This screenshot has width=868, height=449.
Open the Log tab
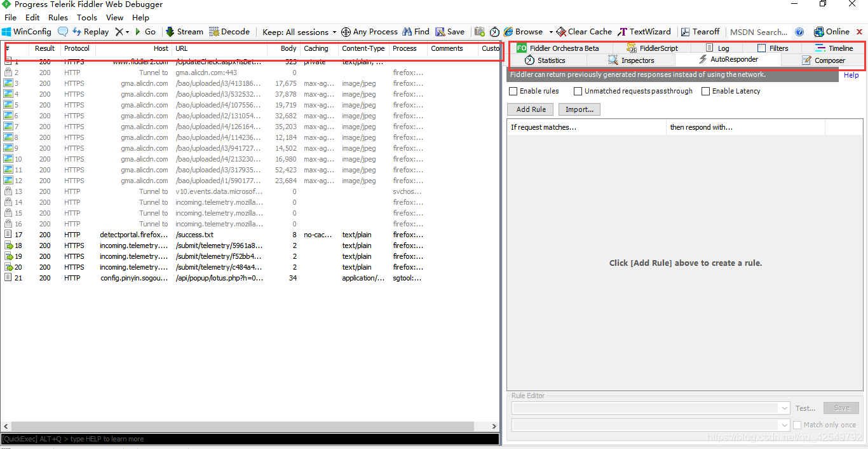[x=717, y=48]
